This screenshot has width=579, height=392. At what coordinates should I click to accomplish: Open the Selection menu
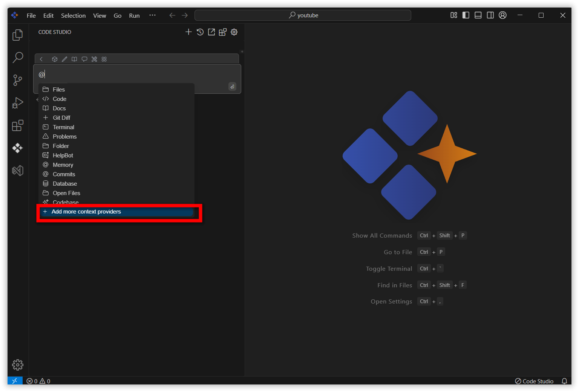pyautogui.click(x=73, y=15)
